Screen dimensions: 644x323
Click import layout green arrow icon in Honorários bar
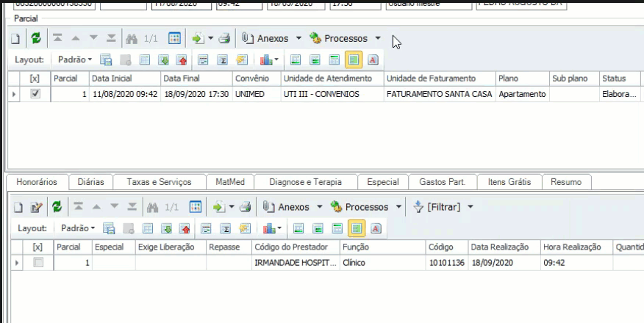coord(166,228)
